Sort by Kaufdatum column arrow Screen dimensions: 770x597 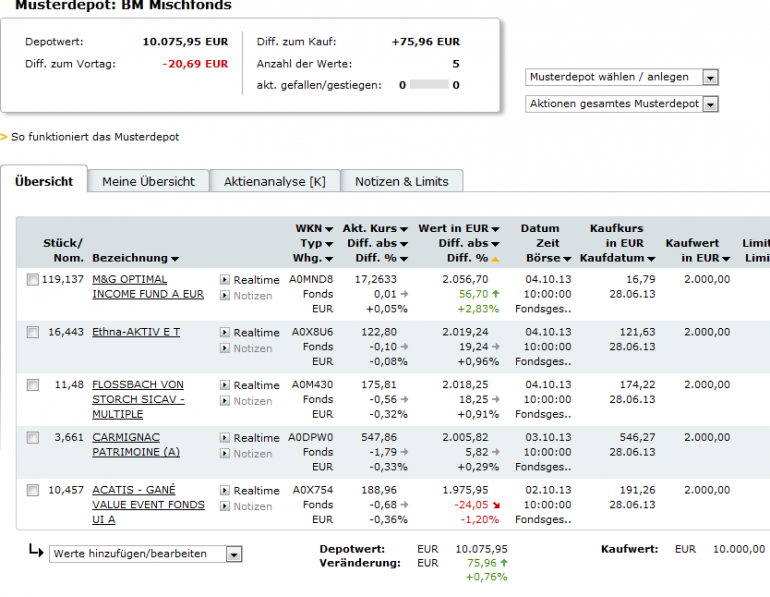[x=651, y=259]
